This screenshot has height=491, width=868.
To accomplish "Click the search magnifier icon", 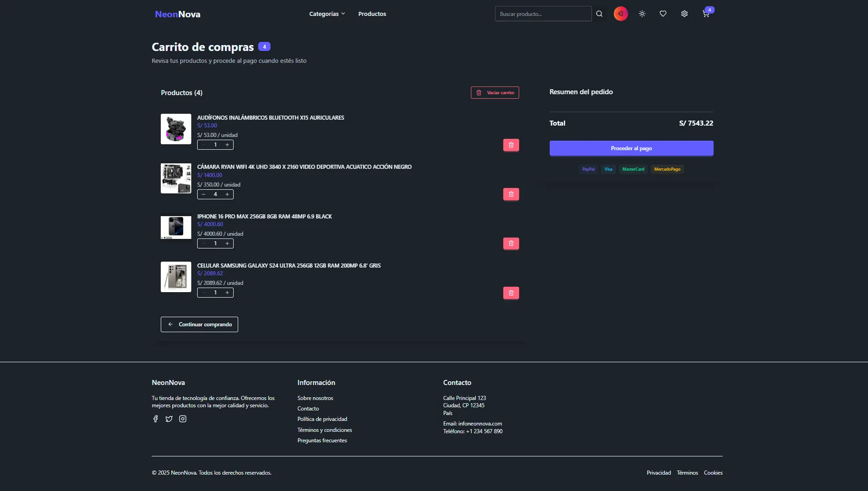I will coord(599,14).
